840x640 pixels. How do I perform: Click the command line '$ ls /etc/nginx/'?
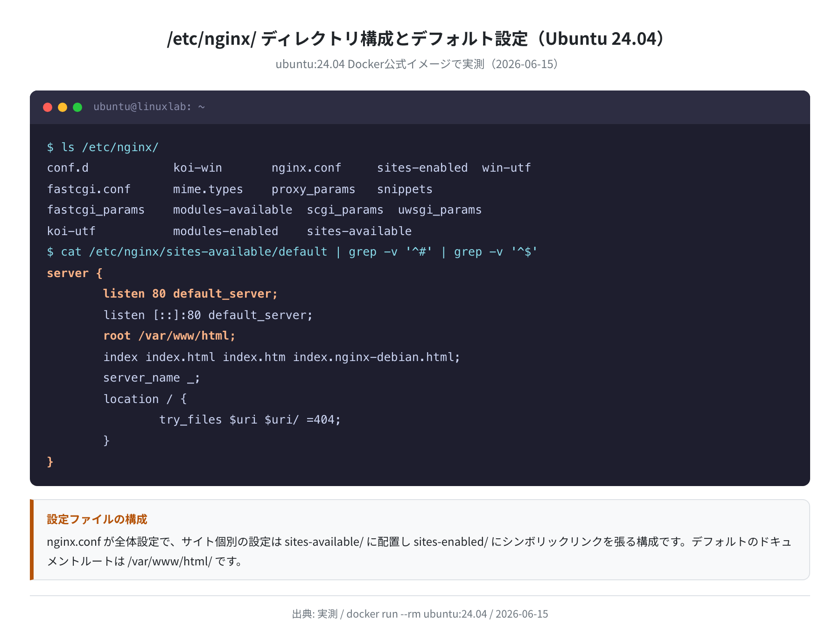pyautogui.click(x=103, y=147)
